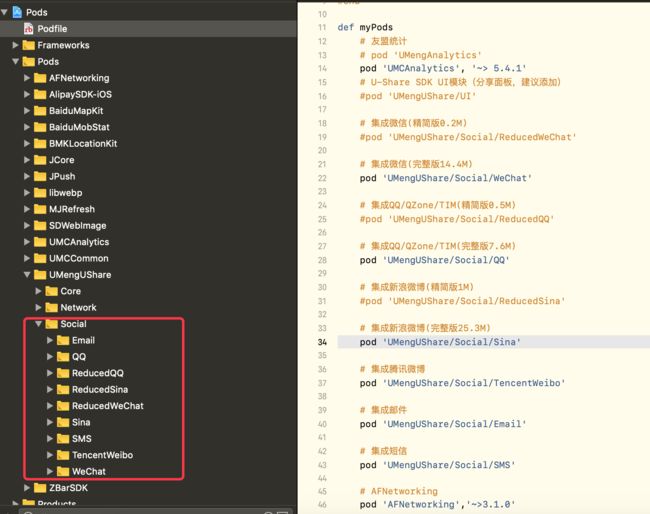Select the BaiduMapKit folder name
The image size is (650, 514).
pyautogui.click(x=76, y=111)
